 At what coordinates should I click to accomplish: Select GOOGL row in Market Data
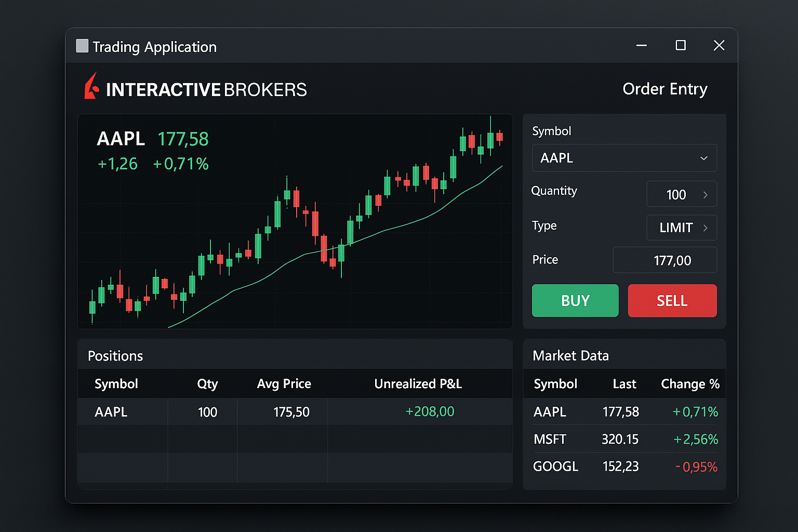tap(624, 467)
